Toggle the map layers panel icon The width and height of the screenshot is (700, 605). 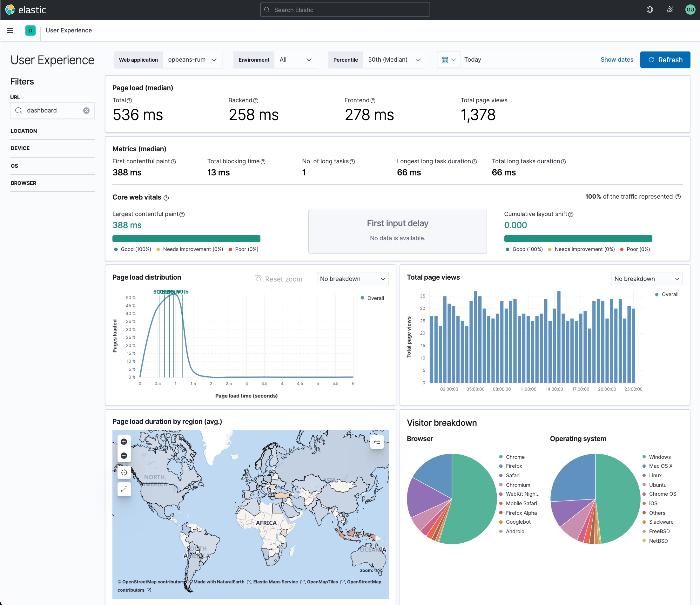tap(377, 442)
